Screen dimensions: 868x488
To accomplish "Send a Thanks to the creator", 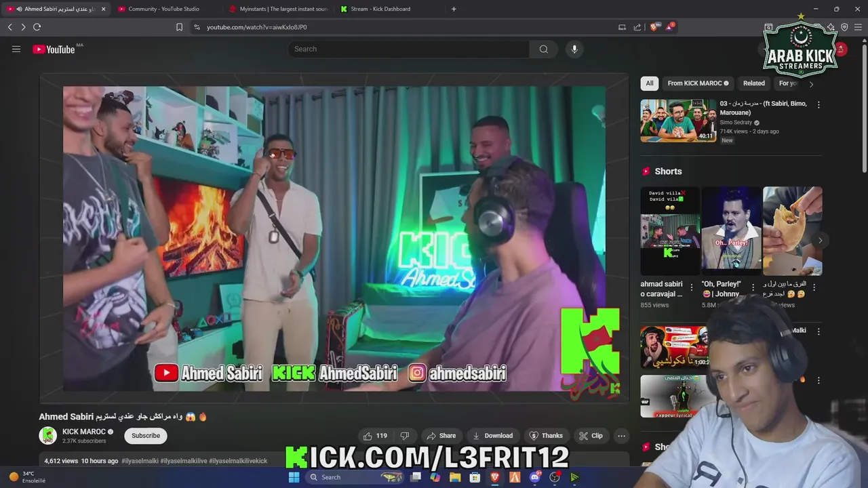I will pos(546,436).
